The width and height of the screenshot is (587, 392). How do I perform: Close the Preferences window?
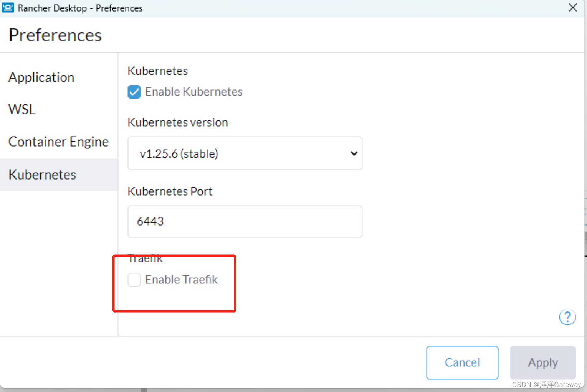572,8
